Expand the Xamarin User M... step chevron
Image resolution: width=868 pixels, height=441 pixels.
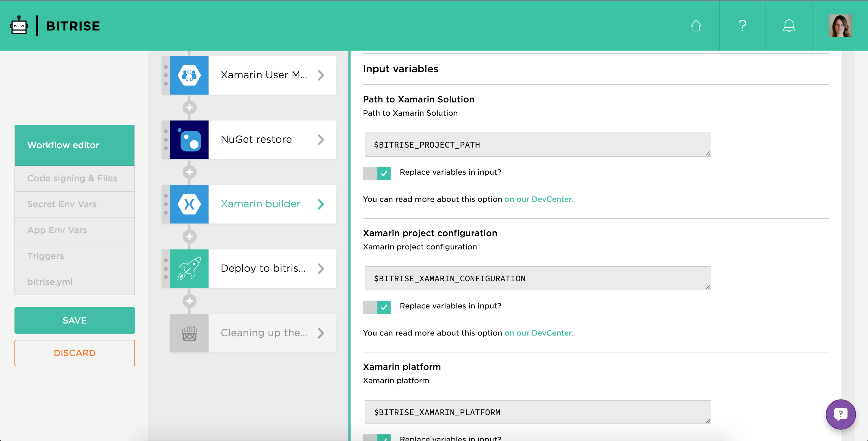tap(321, 75)
